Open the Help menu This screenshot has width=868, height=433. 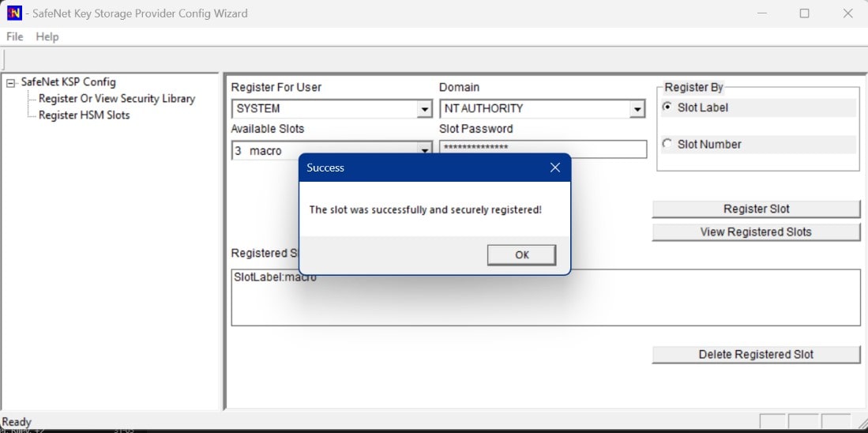47,36
